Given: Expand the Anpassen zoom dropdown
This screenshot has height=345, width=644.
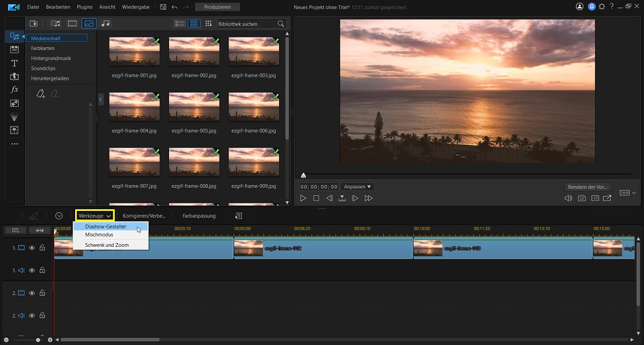Looking at the screenshot, I should click(357, 187).
